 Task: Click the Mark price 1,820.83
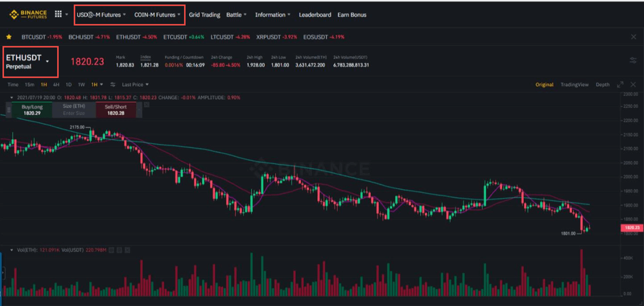click(125, 65)
